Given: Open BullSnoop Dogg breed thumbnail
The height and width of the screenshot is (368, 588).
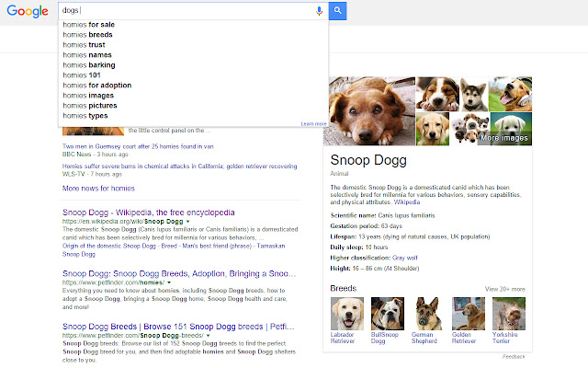Looking at the screenshot, I should [x=388, y=314].
